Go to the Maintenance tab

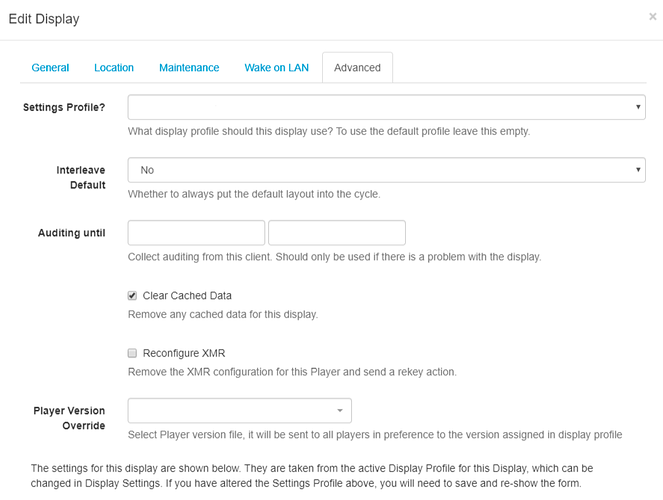tap(189, 68)
